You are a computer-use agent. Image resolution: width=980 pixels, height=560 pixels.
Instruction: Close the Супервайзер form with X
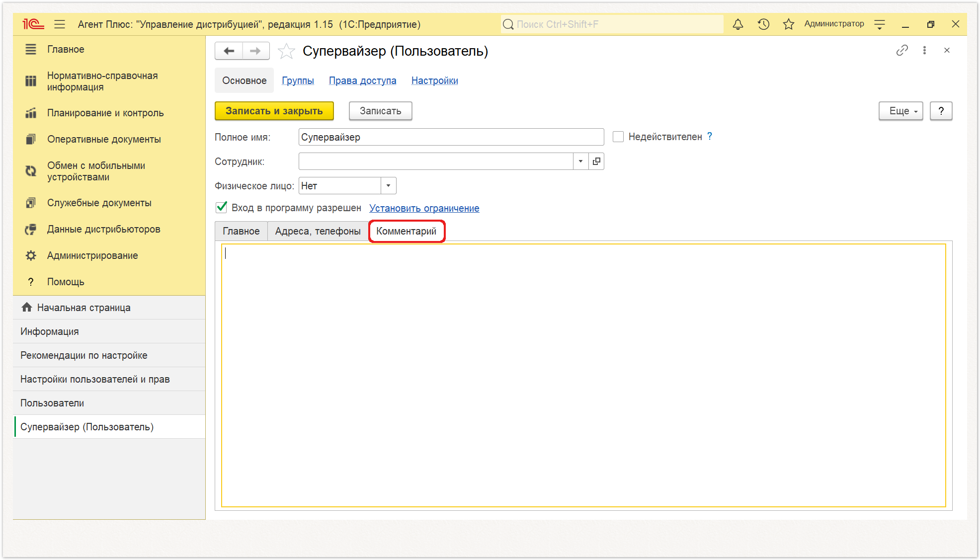click(x=947, y=50)
